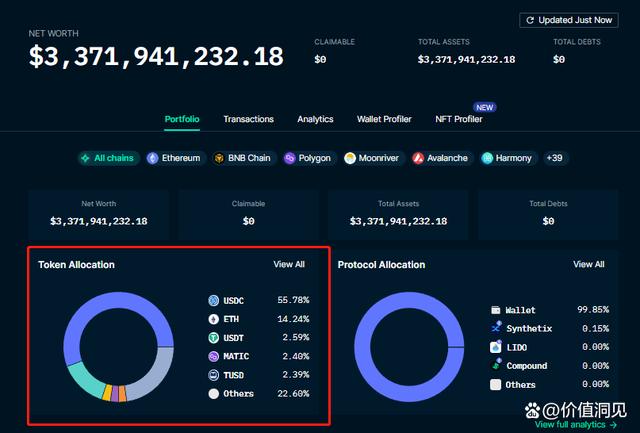The height and width of the screenshot is (433, 640).
Task: Click the Moonriver chain logo
Action: (x=350, y=158)
